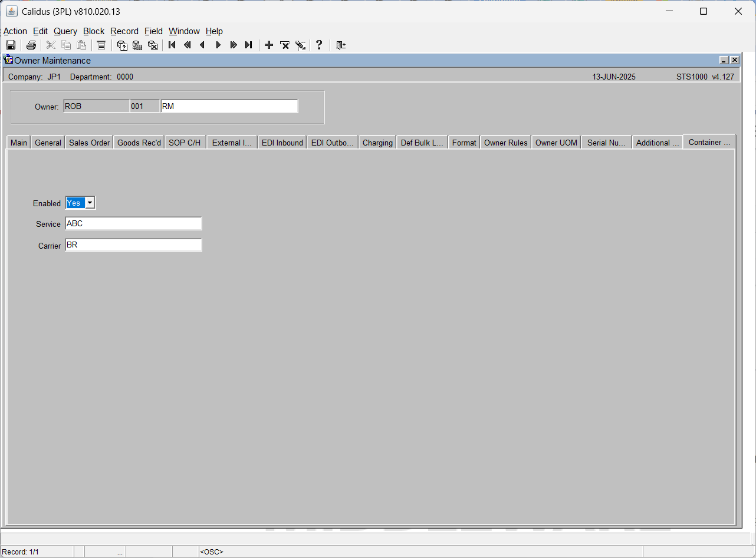Go to first record icon

coord(172,45)
